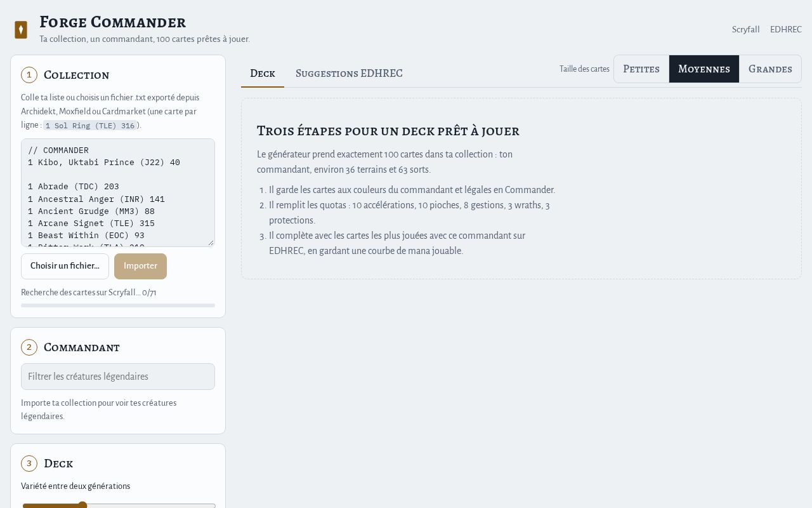This screenshot has height=508, width=812.
Task: Click the Forge Commander title heading
Action: pos(113,22)
